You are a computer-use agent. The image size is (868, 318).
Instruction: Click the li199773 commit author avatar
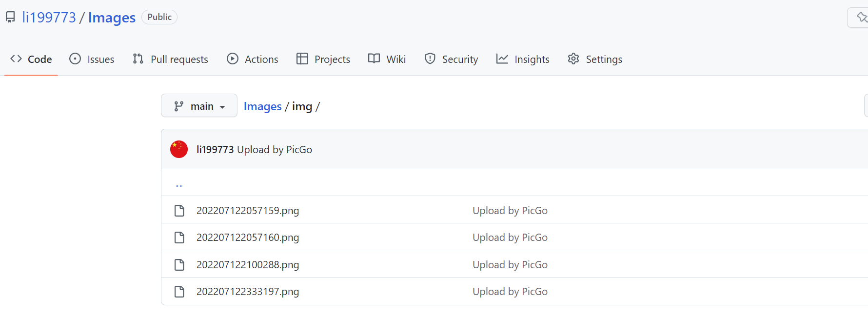(179, 149)
